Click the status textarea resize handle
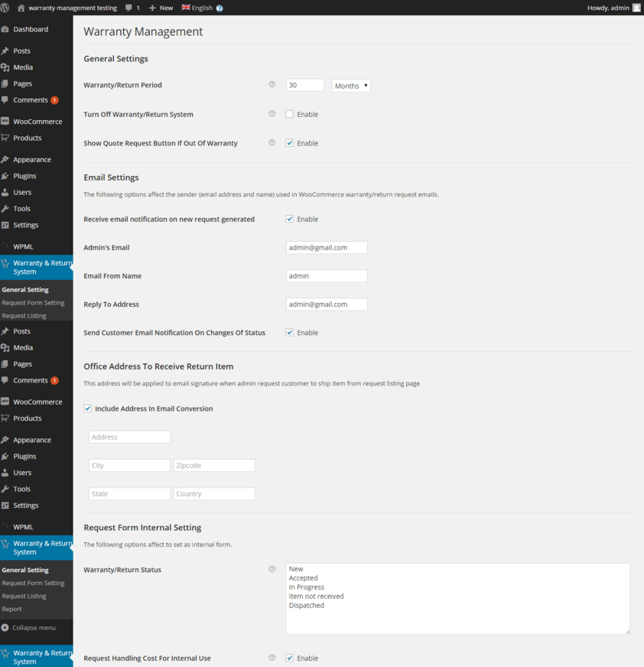 (627, 632)
